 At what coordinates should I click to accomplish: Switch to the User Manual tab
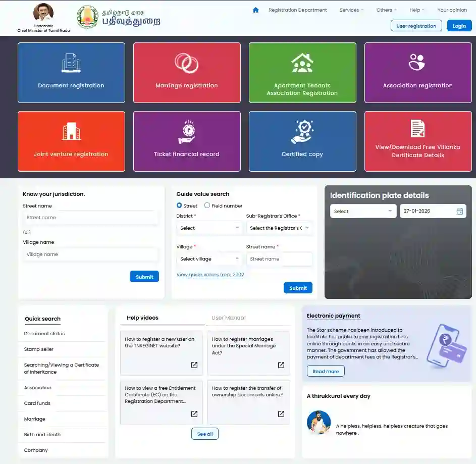click(x=229, y=318)
